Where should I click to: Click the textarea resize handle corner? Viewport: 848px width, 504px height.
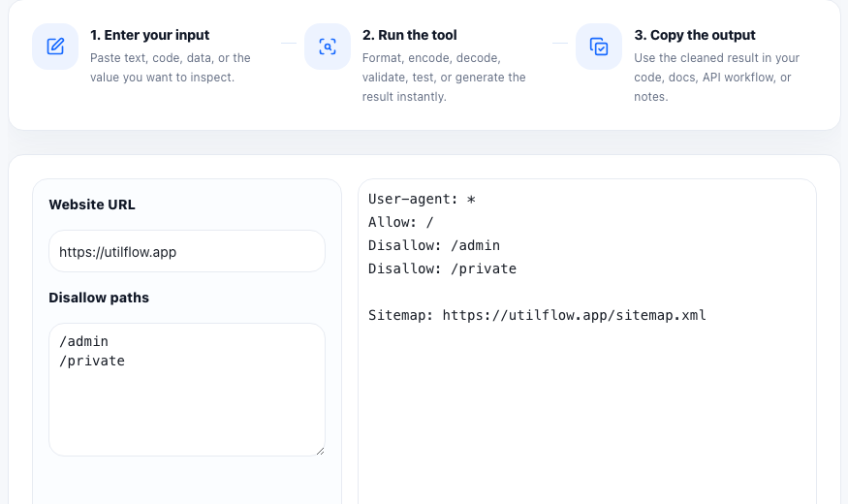click(x=320, y=451)
